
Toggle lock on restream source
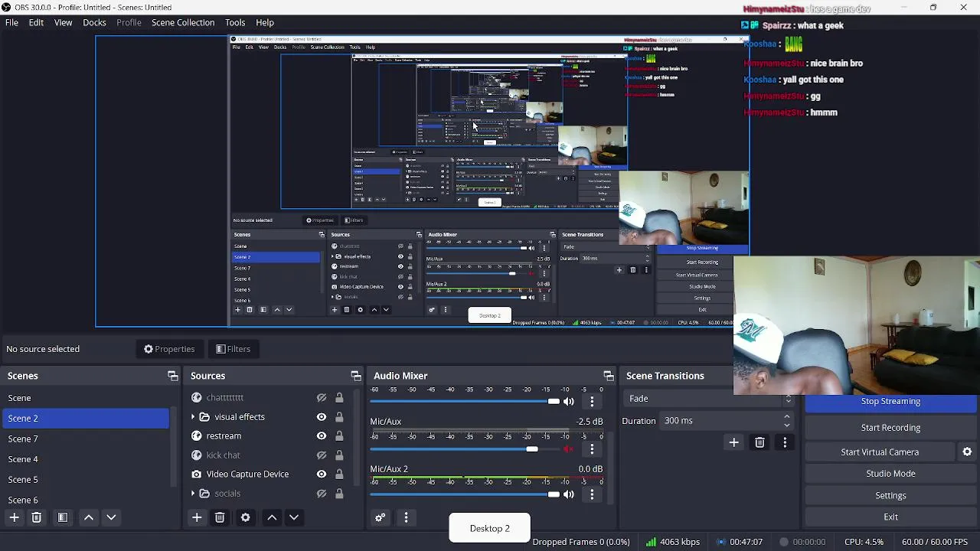339,436
